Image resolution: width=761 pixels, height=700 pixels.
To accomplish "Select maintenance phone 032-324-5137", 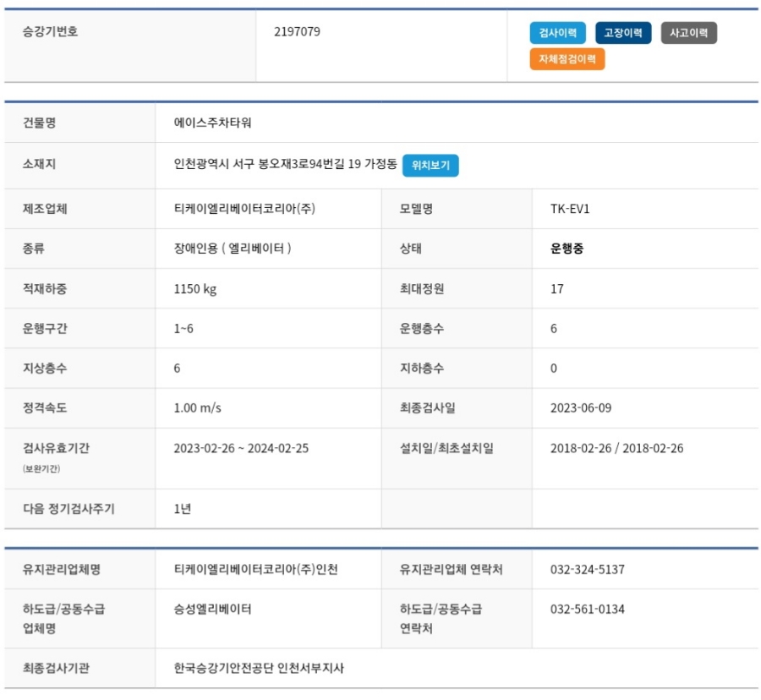I will [588, 570].
